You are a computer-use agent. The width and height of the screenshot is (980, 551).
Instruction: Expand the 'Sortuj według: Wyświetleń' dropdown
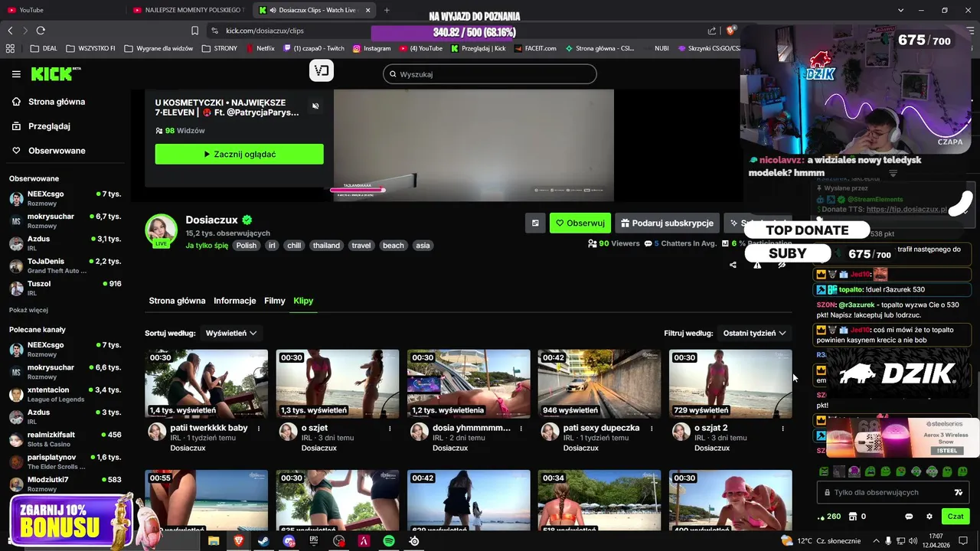click(230, 333)
